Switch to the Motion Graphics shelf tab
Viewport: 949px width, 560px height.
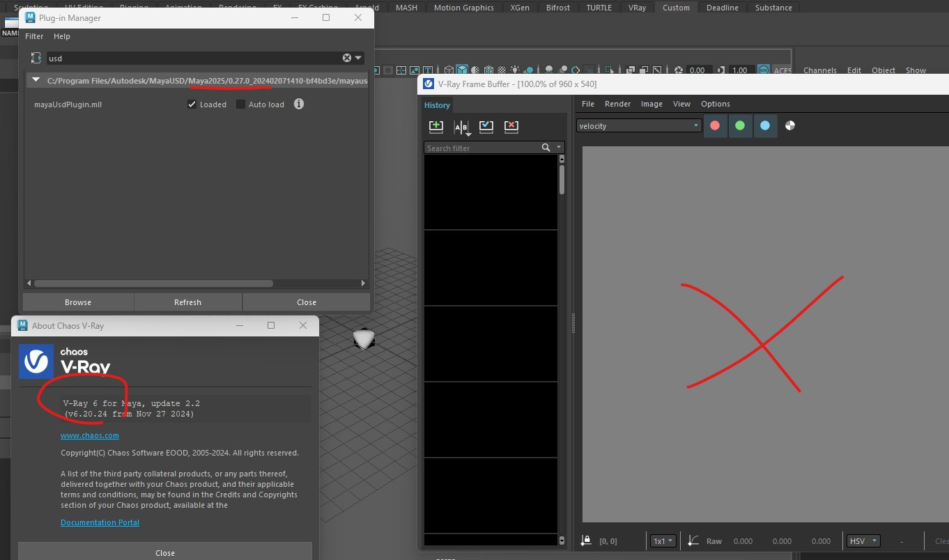[464, 8]
